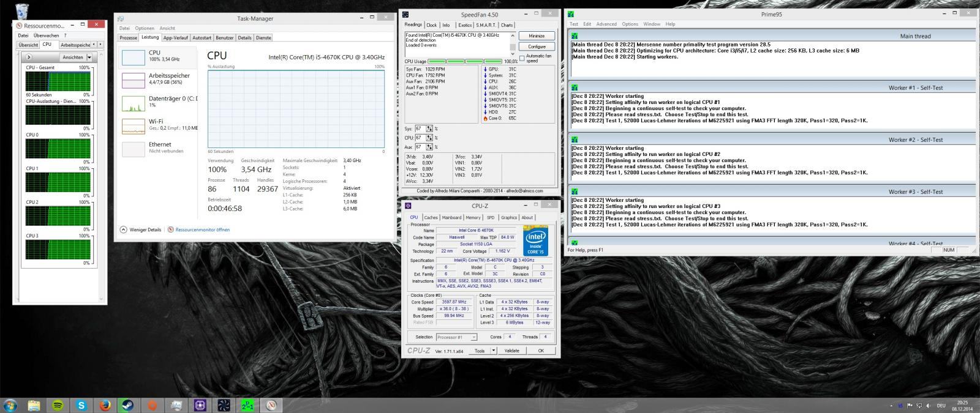Viewport: 980px width, 413px height.
Task: Switch to Prozesse tab in Task-Manager
Action: pos(128,38)
